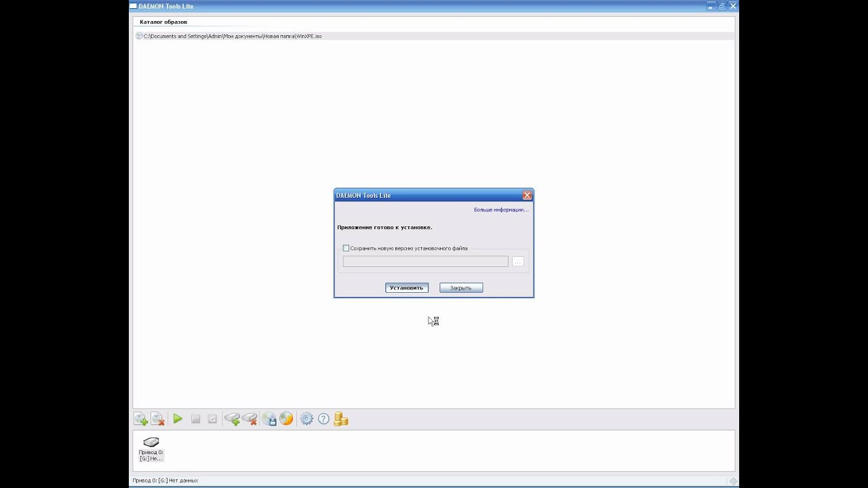Click the Add Image toolbar icon

pos(140,419)
